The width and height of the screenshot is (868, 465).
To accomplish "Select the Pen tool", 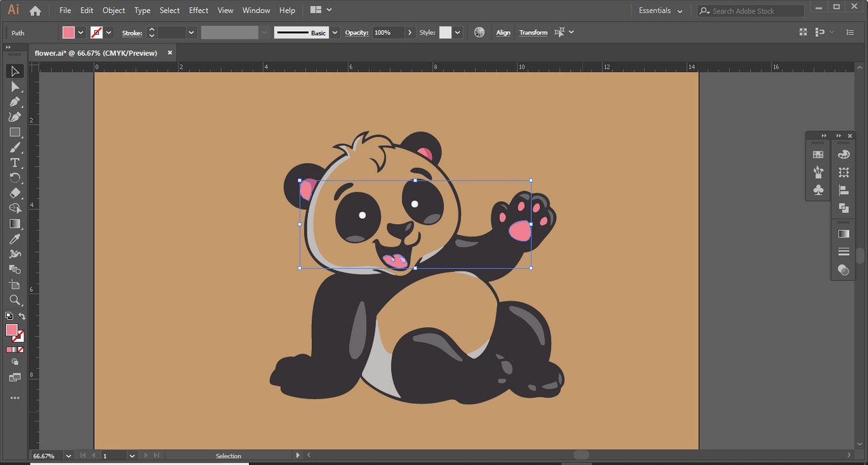I will coord(14,102).
